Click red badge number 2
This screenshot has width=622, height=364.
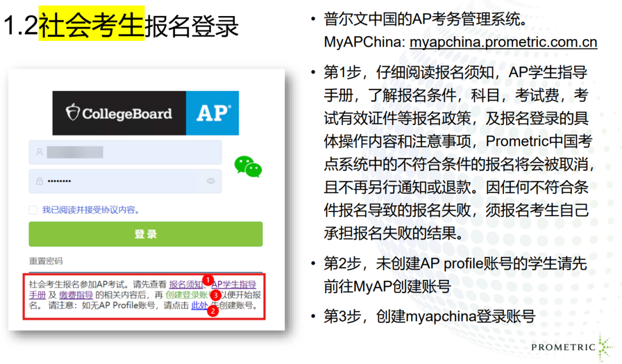coord(213,311)
